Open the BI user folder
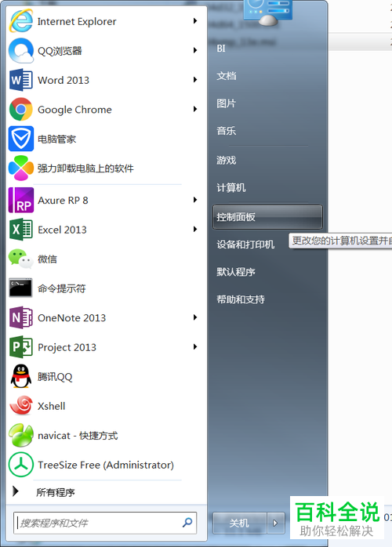Image resolution: width=392 pixels, height=547 pixels. [221, 49]
